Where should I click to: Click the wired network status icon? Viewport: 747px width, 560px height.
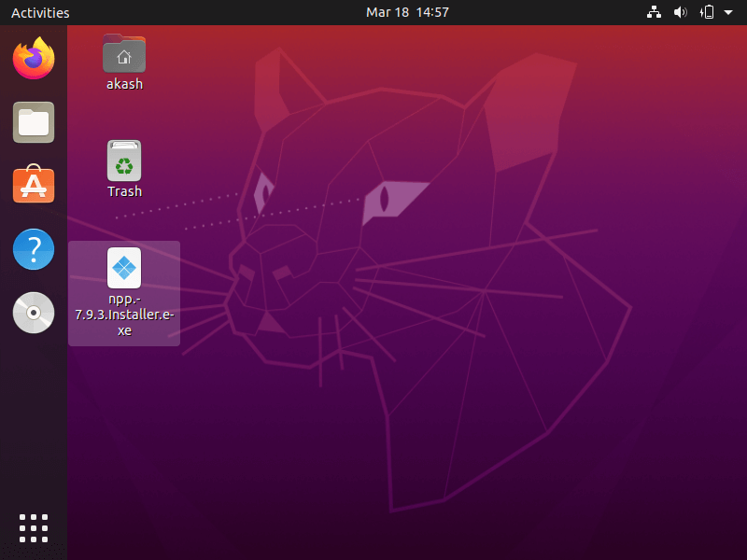click(654, 12)
